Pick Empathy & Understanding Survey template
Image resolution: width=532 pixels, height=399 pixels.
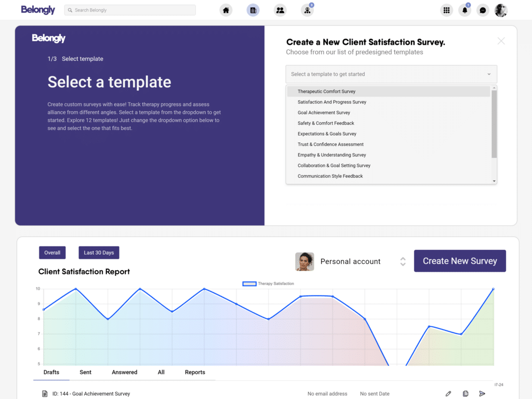(389, 155)
